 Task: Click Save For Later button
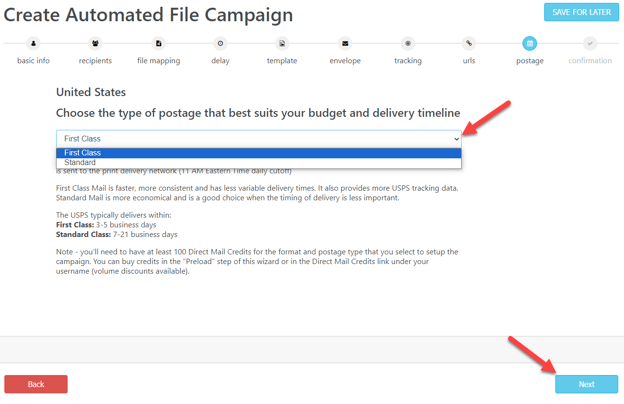click(x=581, y=12)
